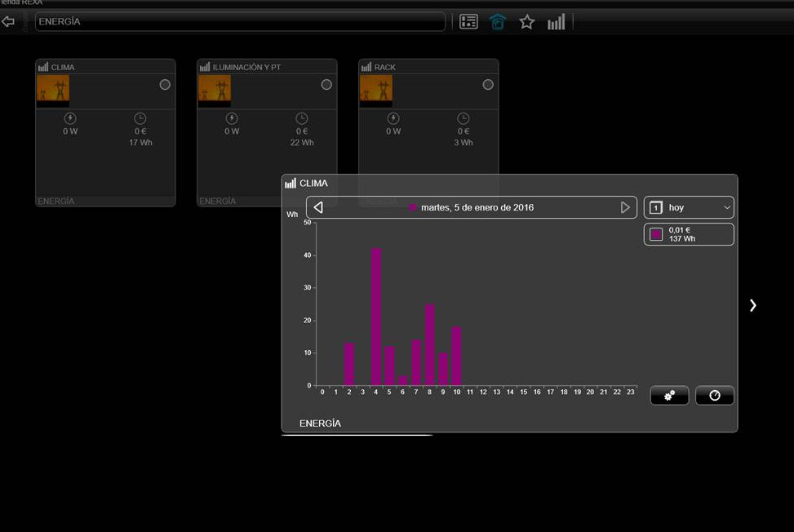The width and height of the screenshot is (794, 532).
Task: Click the back arrow at top left
Action: pyautogui.click(x=10, y=22)
